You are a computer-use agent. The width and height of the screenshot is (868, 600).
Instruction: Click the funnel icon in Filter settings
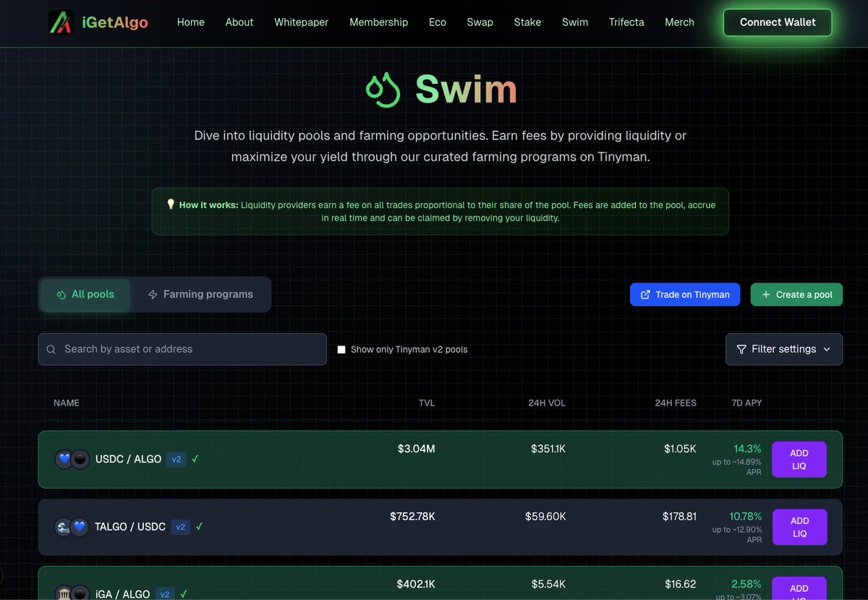[x=741, y=349]
